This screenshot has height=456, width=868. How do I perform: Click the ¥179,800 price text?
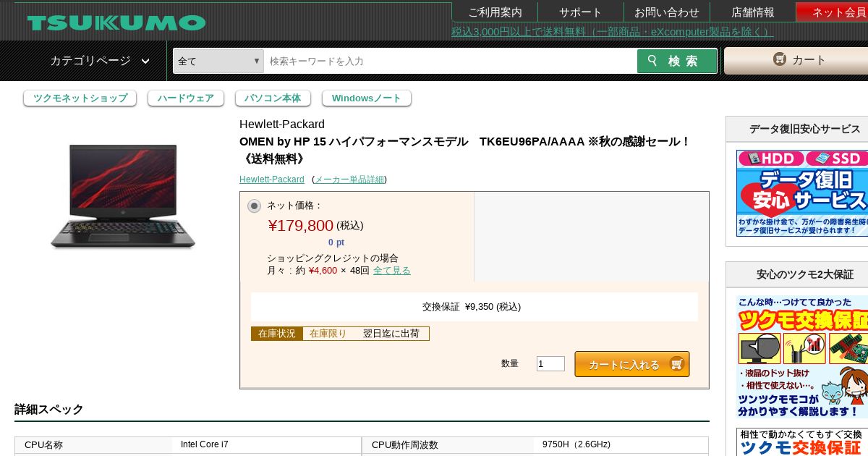click(x=301, y=225)
